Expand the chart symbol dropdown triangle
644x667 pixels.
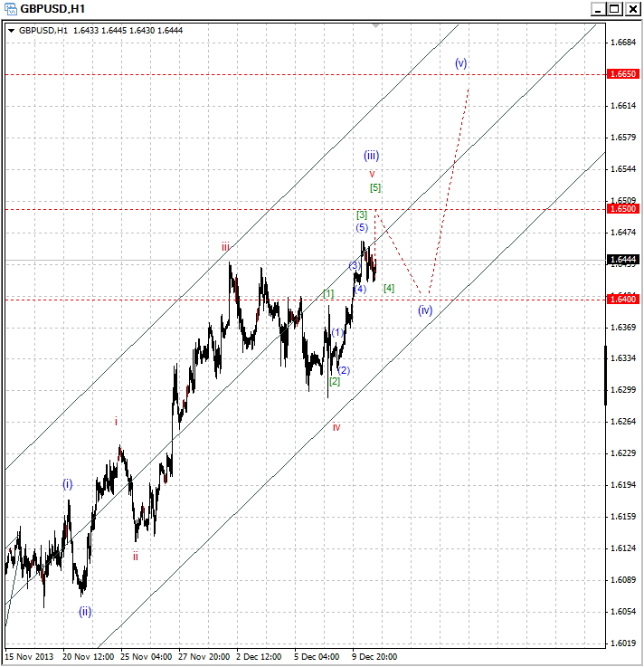pyautogui.click(x=12, y=31)
